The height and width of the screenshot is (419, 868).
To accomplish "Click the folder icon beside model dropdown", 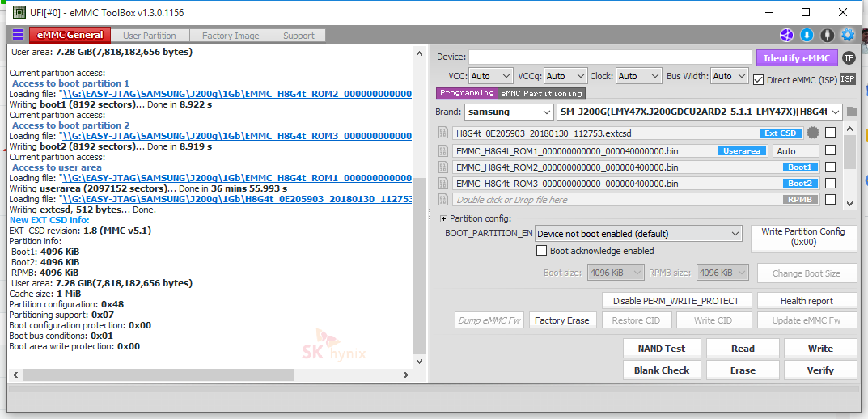I will coord(851,112).
